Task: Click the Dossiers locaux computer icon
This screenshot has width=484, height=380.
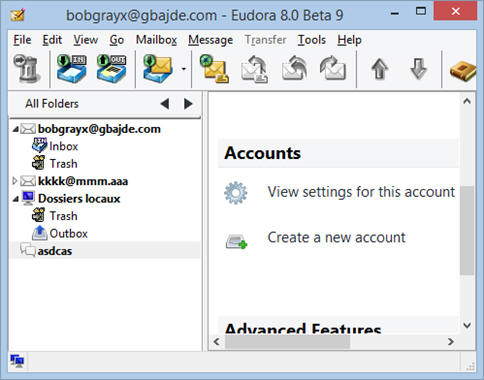Action: tap(28, 198)
